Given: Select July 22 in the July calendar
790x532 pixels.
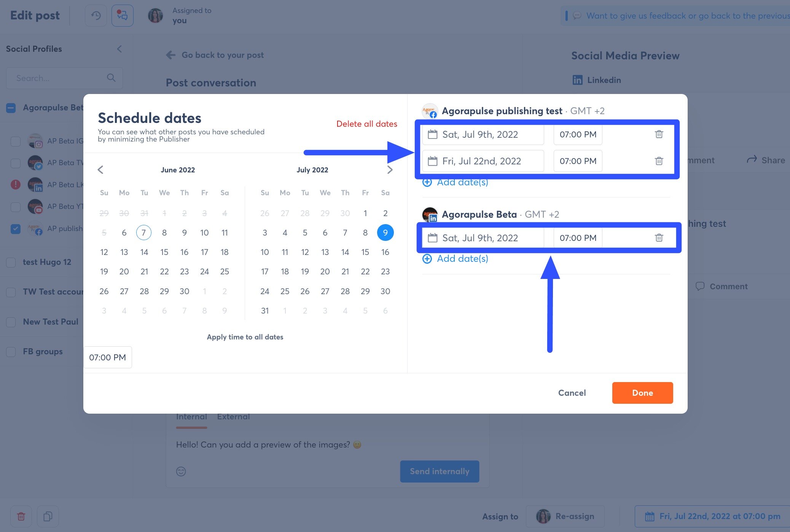Looking at the screenshot, I should click(365, 271).
